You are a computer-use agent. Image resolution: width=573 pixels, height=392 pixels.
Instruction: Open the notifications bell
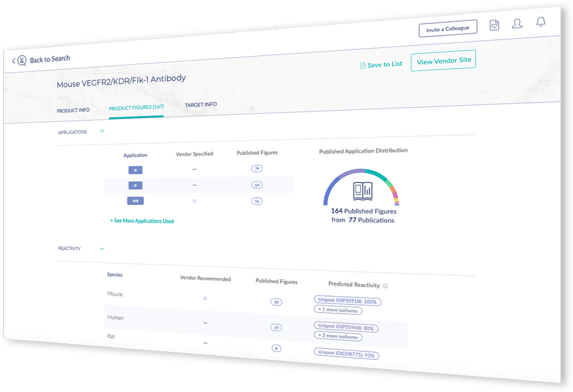540,22
